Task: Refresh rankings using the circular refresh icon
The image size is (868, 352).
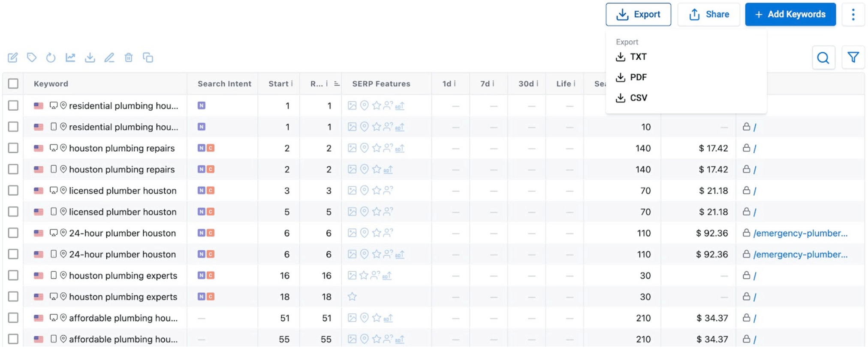Action: (x=51, y=57)
